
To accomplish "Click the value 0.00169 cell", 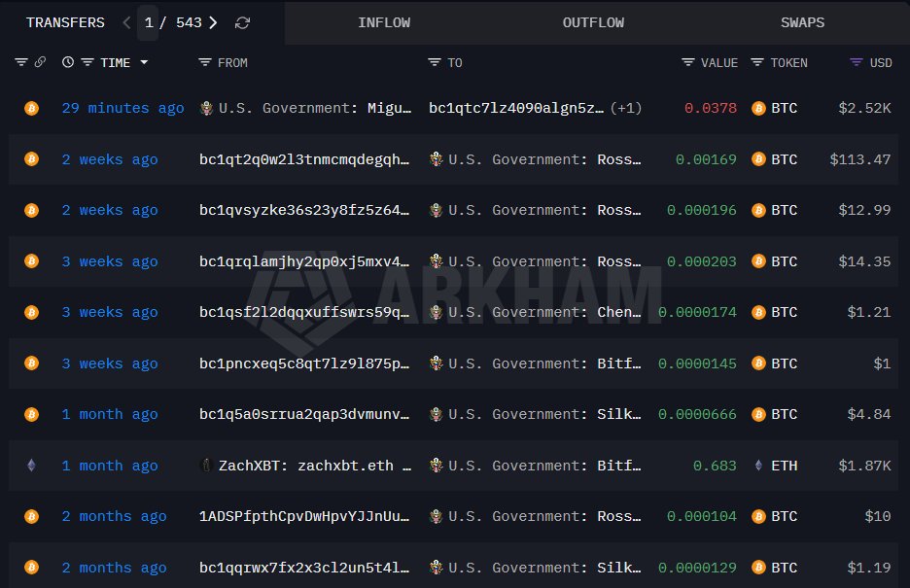I will 706,159.
